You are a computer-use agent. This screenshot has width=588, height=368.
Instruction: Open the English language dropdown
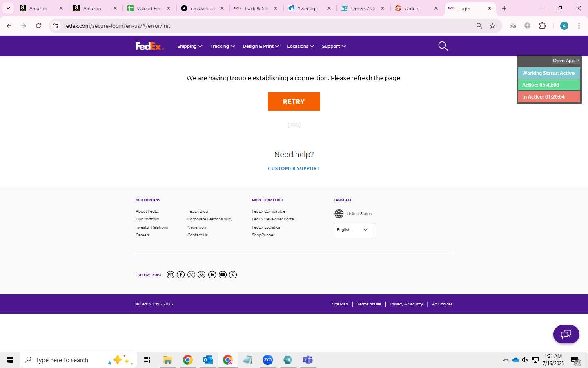tap(354, 229)
